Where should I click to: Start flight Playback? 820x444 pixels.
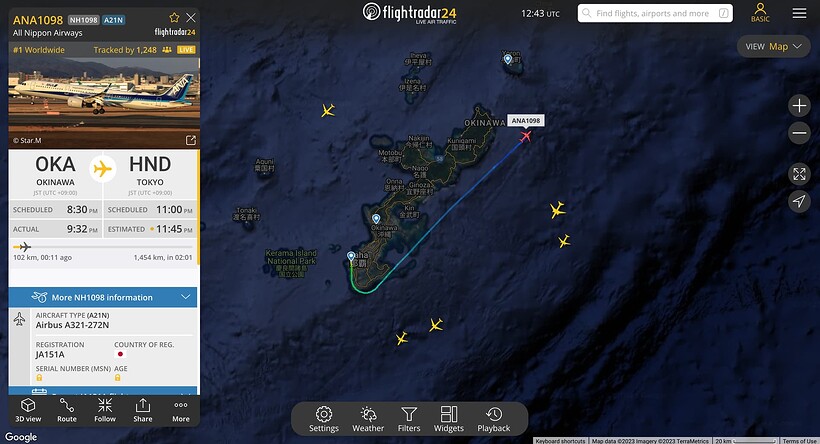click(x=494, y=419)
